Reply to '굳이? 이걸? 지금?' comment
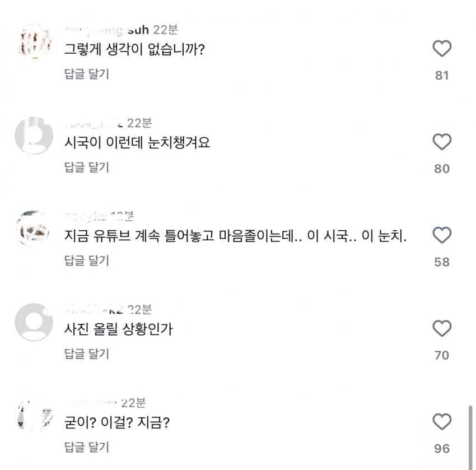 tap(87, 446)
